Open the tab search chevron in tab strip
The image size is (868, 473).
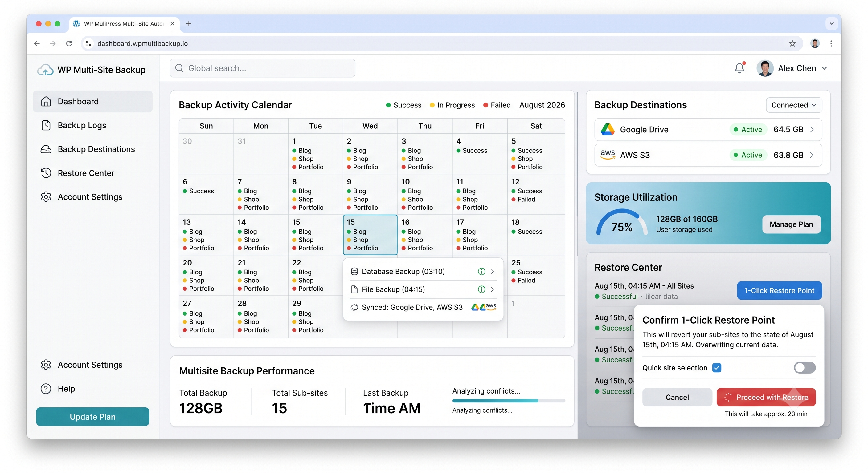pyautogui.click(x=831, y=24)
